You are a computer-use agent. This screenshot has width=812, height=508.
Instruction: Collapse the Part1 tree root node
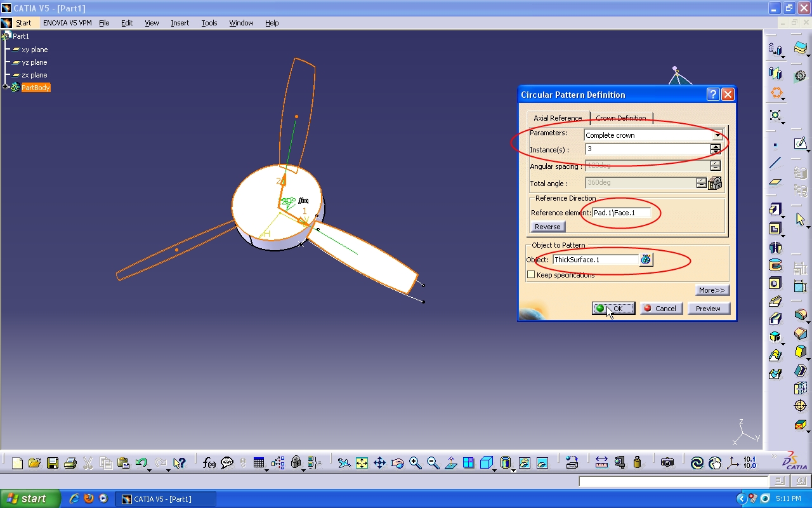click(x=5, y=36)
